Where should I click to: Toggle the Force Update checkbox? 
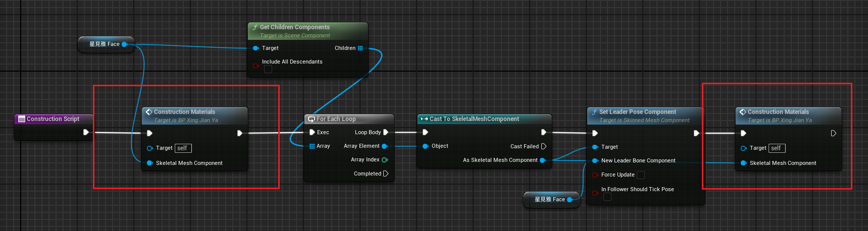pos(641,175)
